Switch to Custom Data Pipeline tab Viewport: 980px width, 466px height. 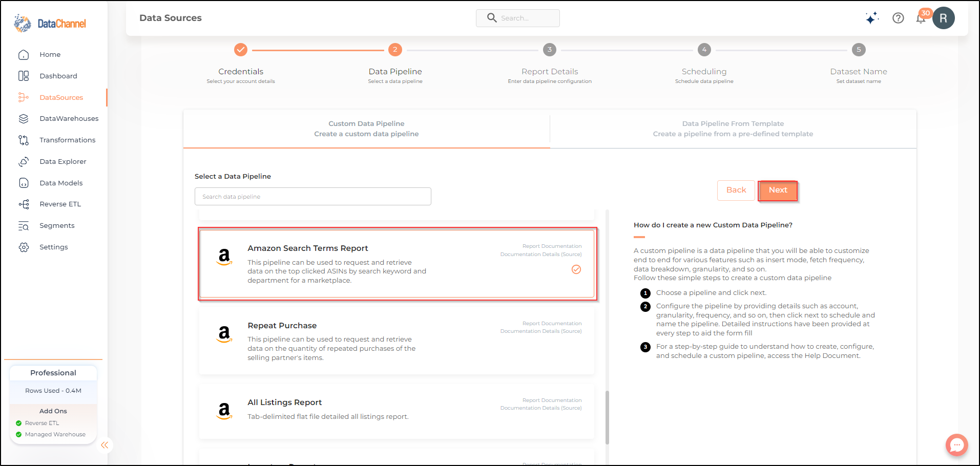[x=366, y=129]
